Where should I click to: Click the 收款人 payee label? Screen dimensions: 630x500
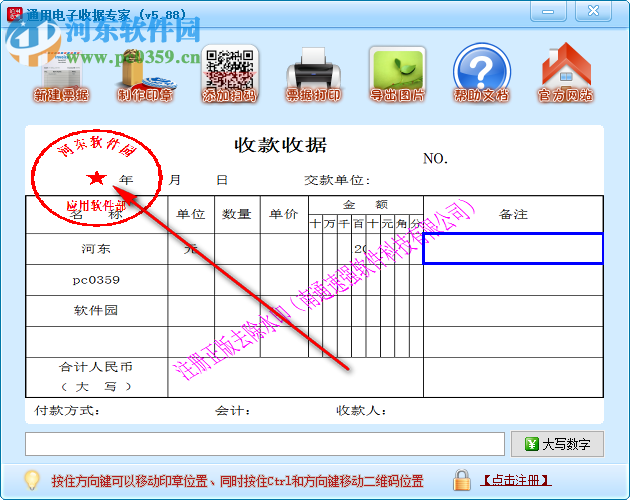pos(361,410)
